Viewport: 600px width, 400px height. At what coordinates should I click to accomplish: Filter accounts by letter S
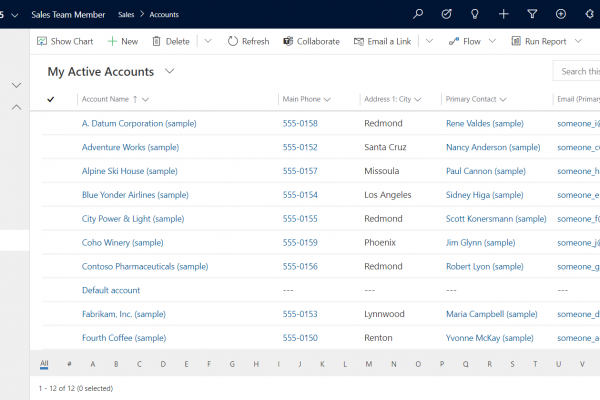512,364
